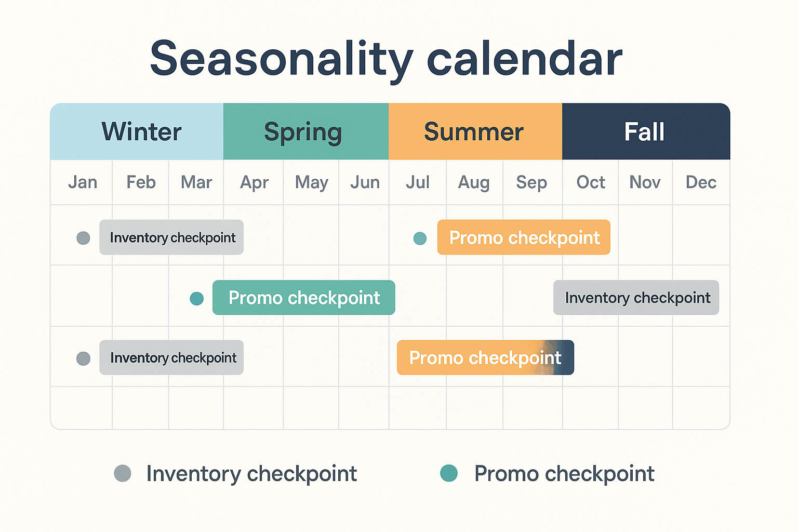Open the dark navy Fall season header
Viewport: 798px width, 532px height.
click(x=645, y=131)
